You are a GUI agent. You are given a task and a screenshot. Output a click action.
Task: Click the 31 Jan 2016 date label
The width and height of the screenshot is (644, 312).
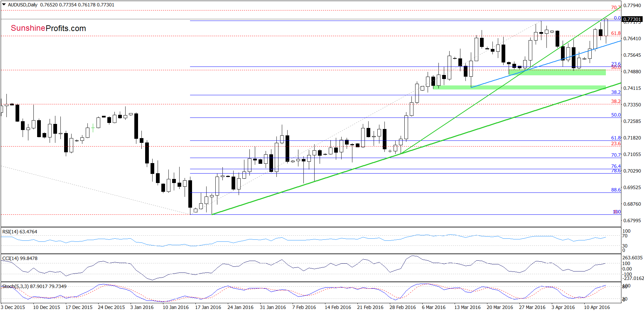(273, 307)
